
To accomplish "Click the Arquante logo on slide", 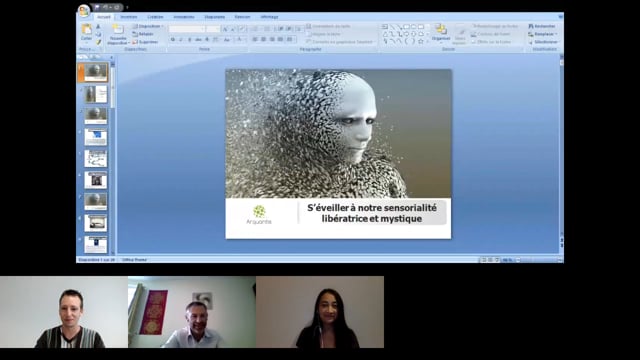I will 259,215.
